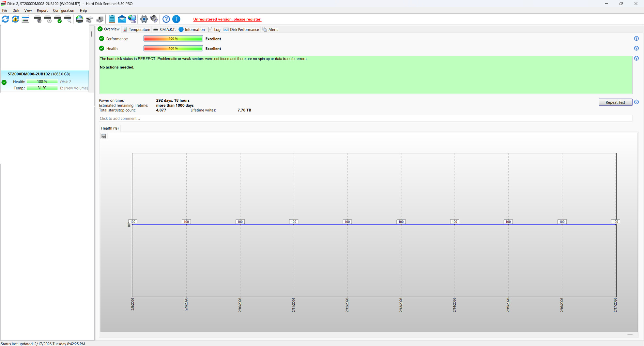The image size is (644, 346).
Task: Open the Alerts tab
Action: 270,29
